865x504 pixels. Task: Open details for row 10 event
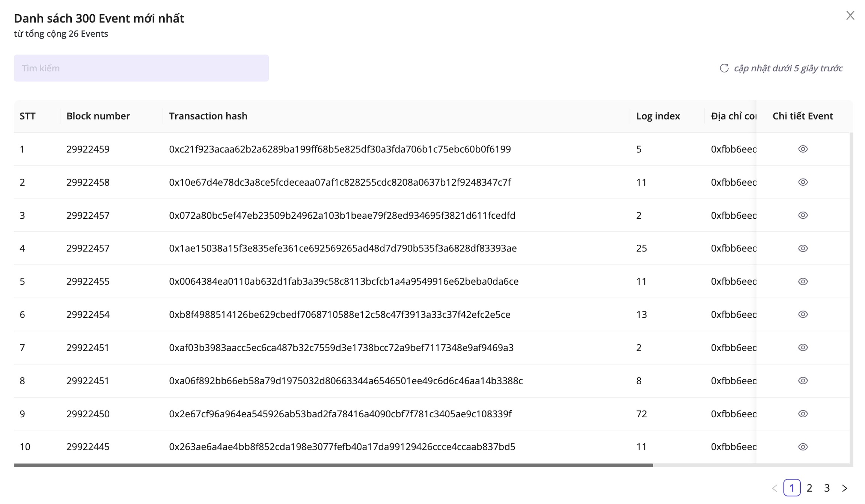point(803,447)
